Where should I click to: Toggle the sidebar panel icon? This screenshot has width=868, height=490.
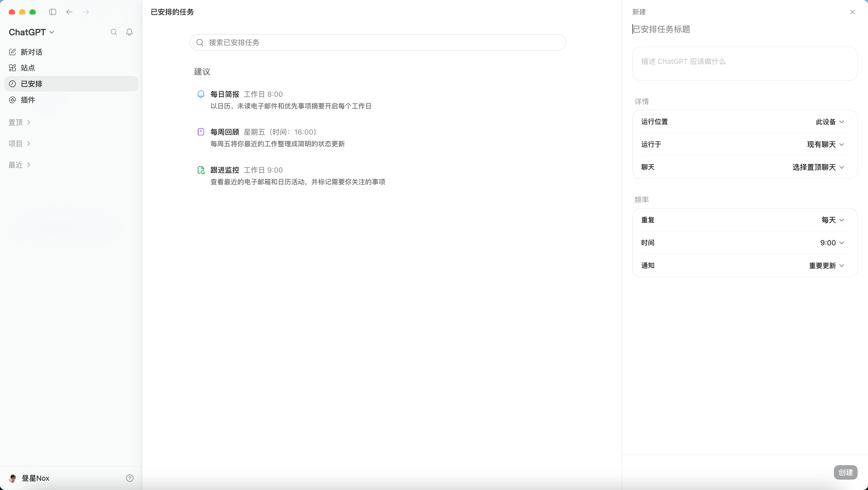[53, 12]
